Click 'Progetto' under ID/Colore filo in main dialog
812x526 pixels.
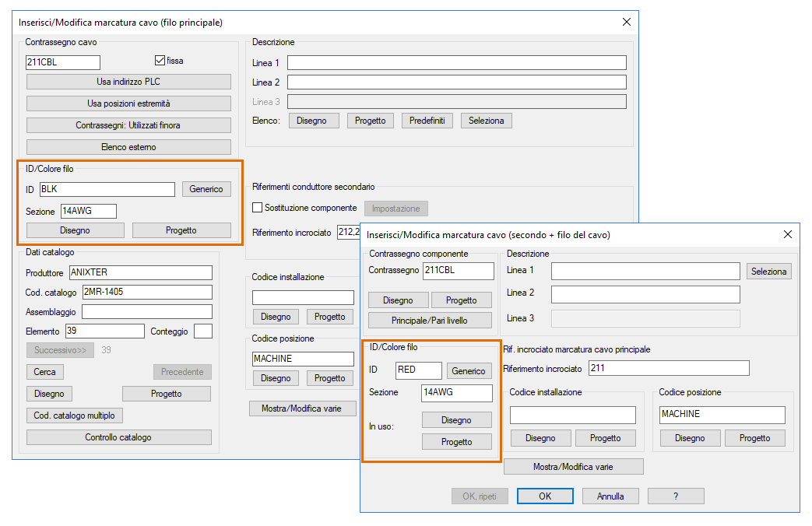pos(181,230)
